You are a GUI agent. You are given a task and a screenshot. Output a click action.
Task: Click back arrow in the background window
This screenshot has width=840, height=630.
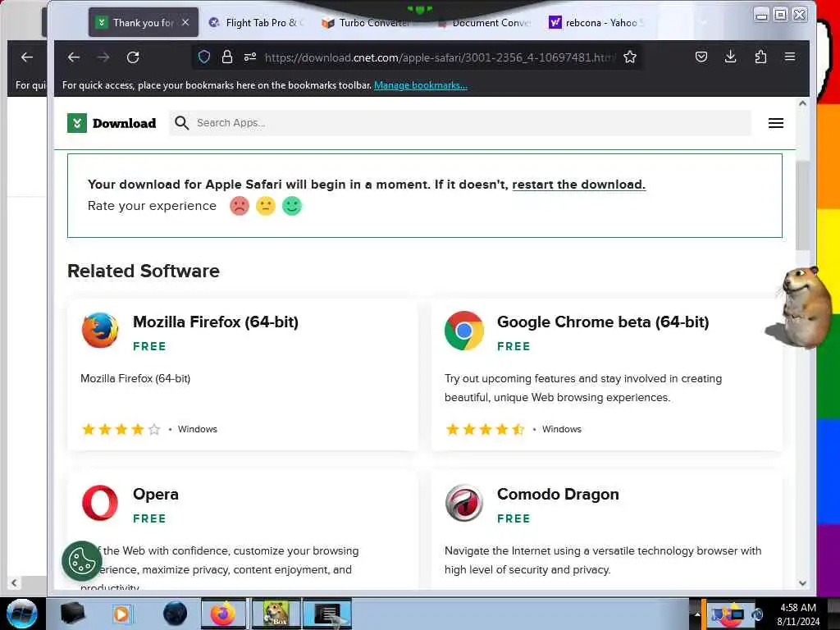(27, 57)
